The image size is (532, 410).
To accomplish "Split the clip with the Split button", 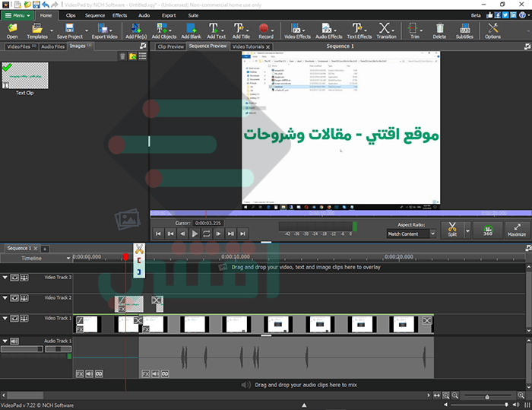I will pyautogui.click(x=452, y=230).
